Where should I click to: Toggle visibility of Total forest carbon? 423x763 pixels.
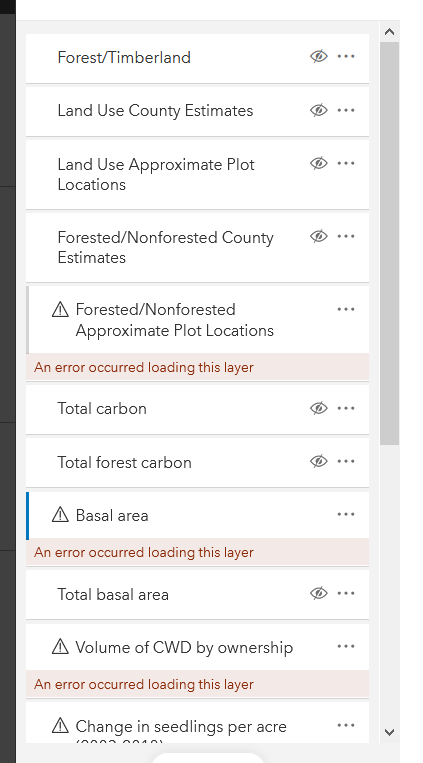point(319,461)
